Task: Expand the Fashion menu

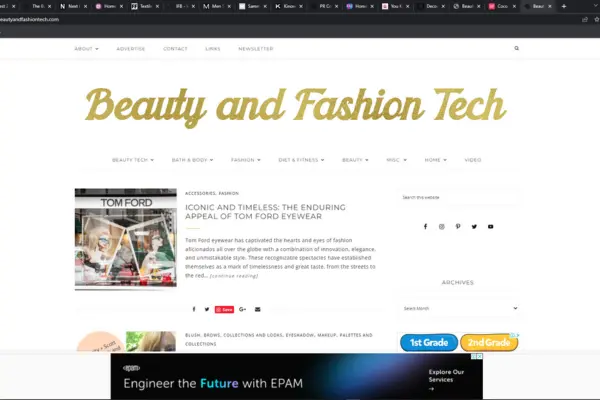Action: [x=246, y=160]
